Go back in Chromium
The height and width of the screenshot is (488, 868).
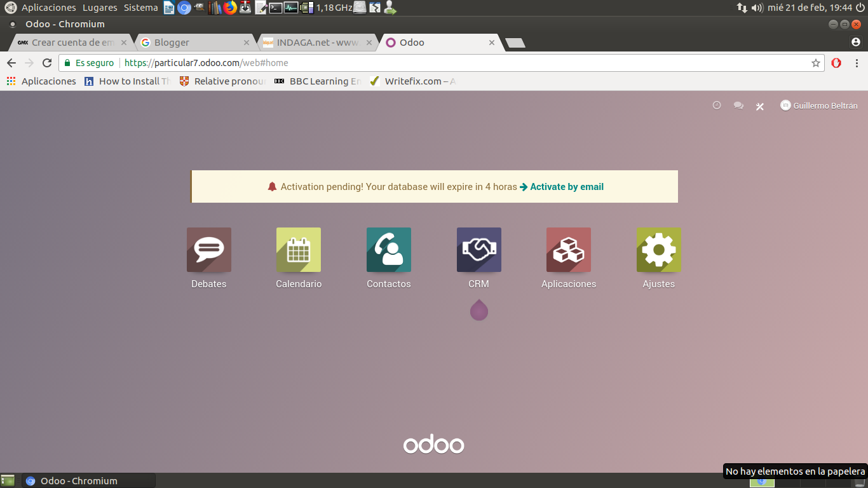point(11,63)
